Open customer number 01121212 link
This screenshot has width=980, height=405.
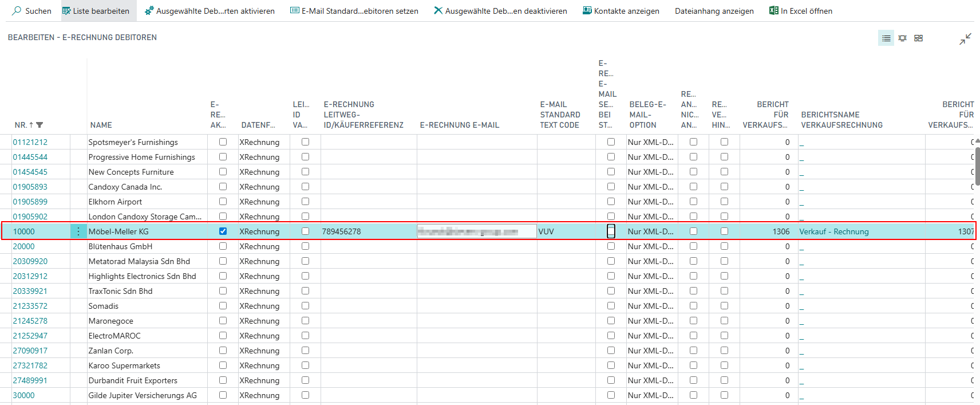tap(30, 142)
